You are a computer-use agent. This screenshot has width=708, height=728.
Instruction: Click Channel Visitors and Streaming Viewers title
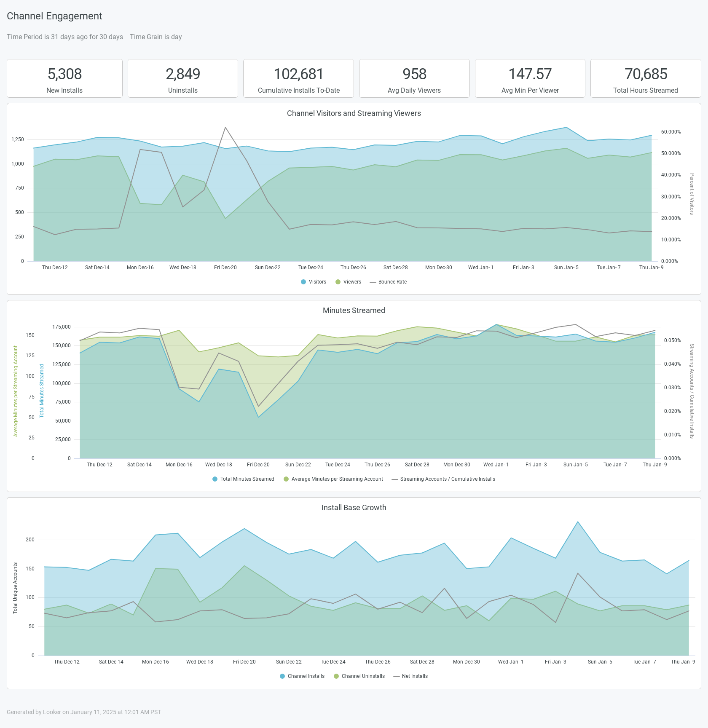coord(354,113)
